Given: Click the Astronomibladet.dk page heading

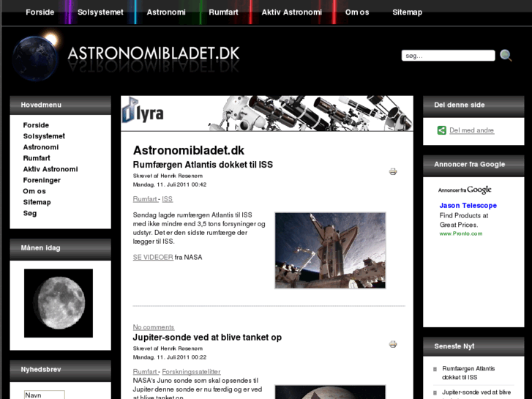Looking at the screenshot, I should point(189,150).
